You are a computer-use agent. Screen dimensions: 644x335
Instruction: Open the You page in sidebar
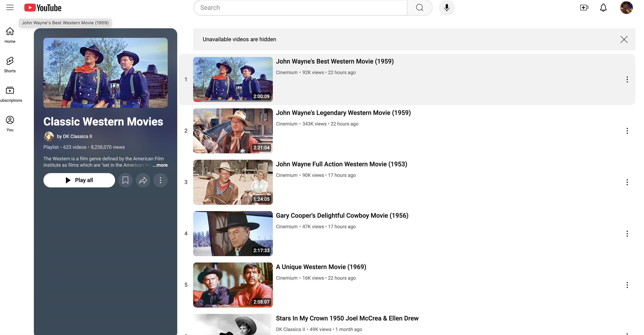tap(10, 124)
